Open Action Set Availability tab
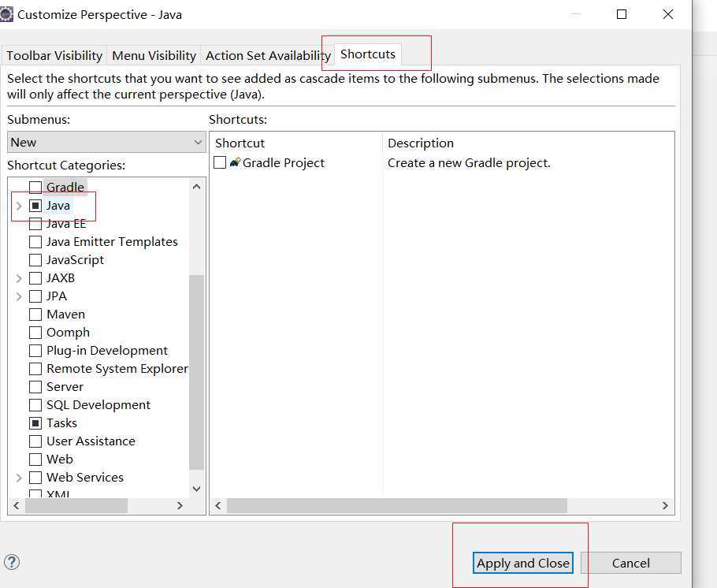 268,55
